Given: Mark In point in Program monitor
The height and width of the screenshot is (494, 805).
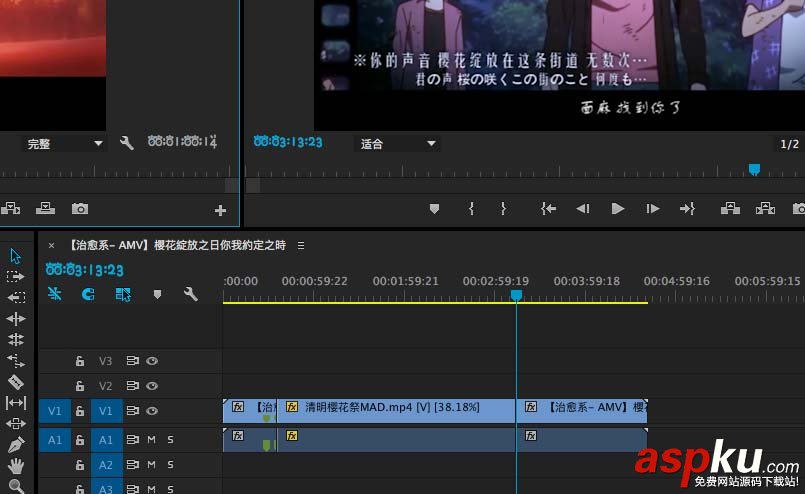Looking at the screenshot, I should click(x=471, y=208).
